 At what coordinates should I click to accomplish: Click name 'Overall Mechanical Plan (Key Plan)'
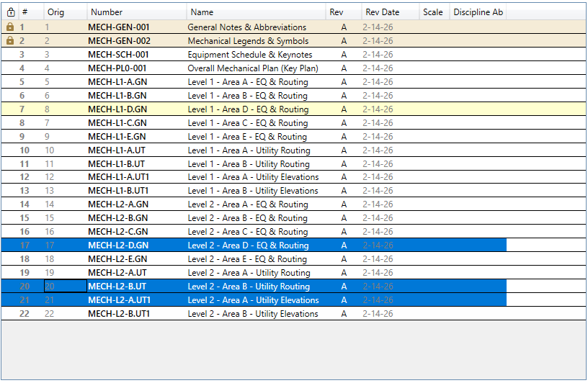(253, 68)
